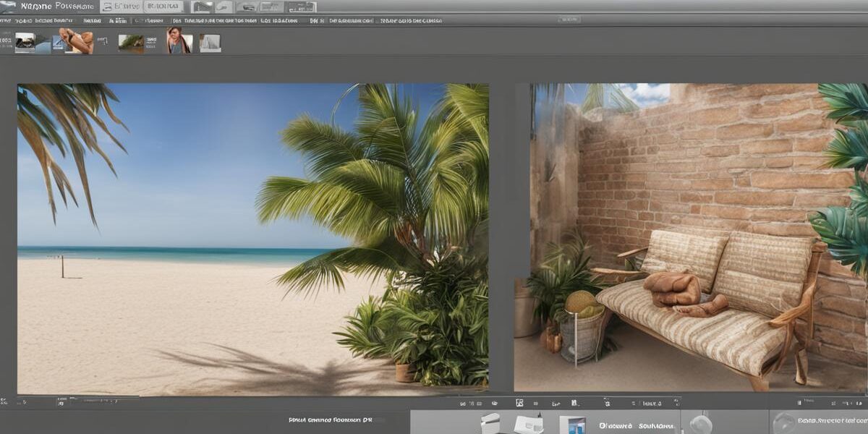Select the first tab beside the app title
868x434 pixels.
[x=120, y=7]
